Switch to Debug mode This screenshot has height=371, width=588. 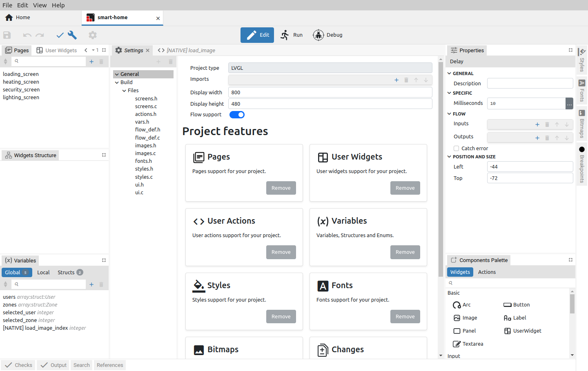click(327, 35)
